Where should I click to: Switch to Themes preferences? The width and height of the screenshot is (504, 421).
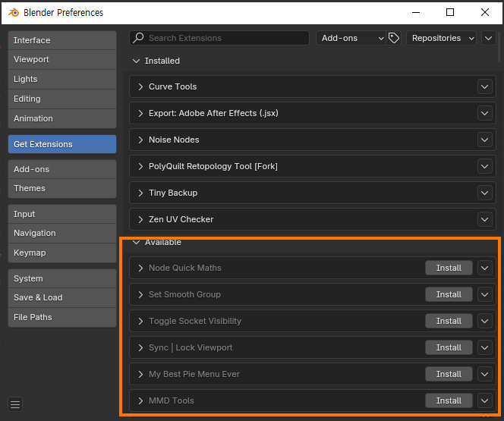[x=62, y=188]
